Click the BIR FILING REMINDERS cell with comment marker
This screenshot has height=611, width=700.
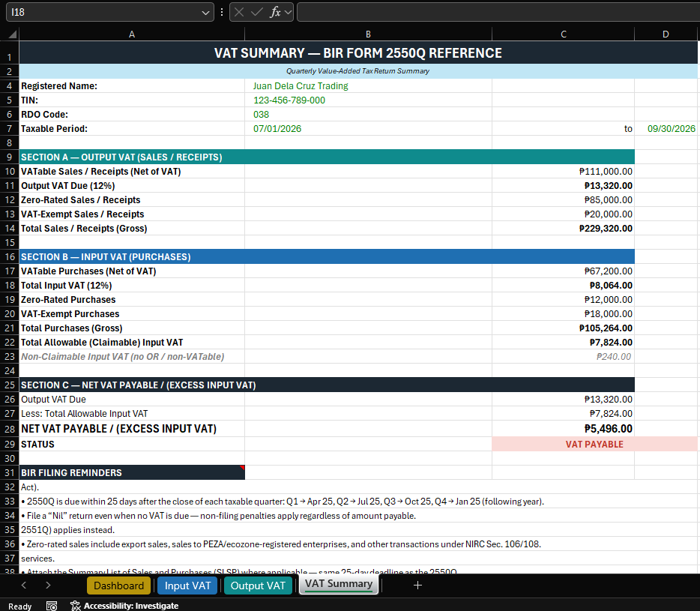pos(132,472)
